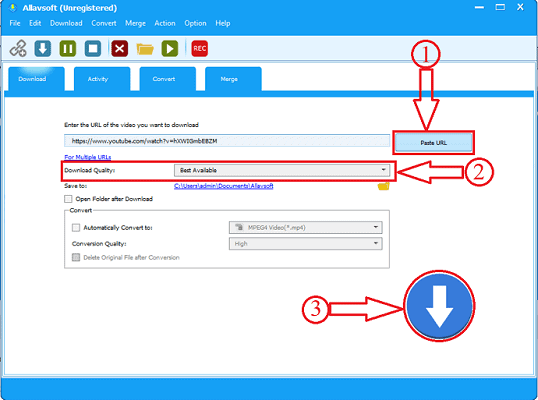Expand the MPEG4 Video format dropdown

(306, 227)
